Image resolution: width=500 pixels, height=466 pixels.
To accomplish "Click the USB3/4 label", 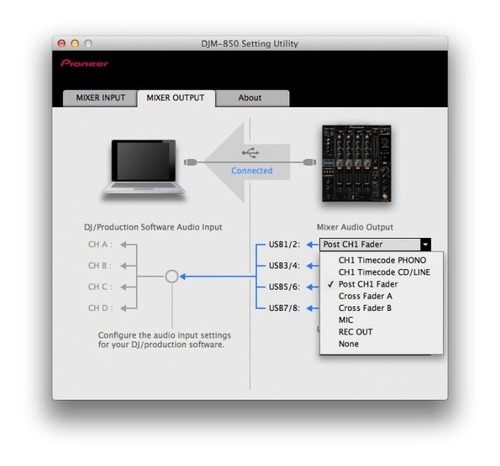I will pos(284,266).
